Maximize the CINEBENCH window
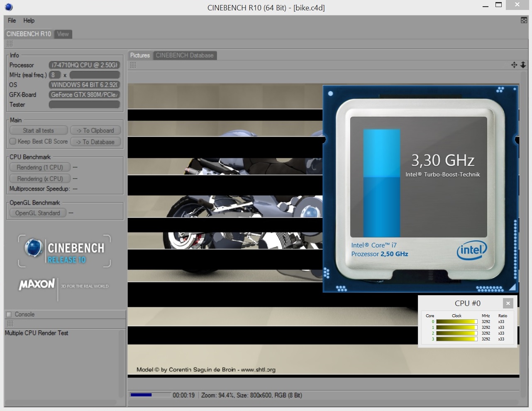Screen dimensions: 532x411 (499, 5)
